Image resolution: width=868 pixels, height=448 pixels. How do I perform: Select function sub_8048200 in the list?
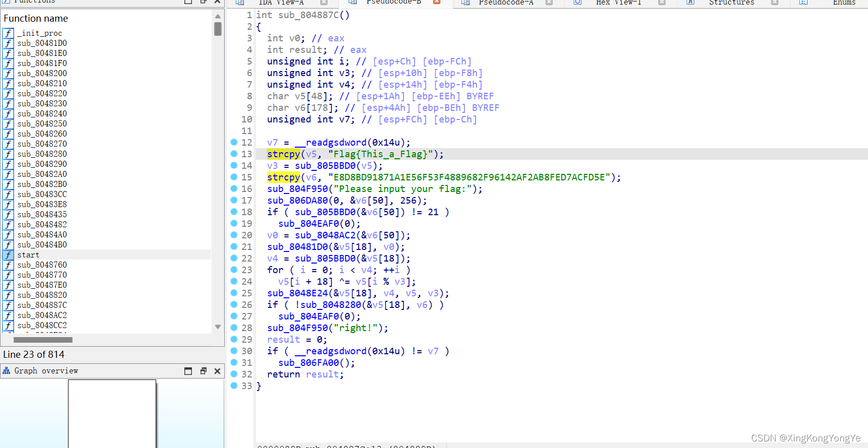click(x=42, y=74)
